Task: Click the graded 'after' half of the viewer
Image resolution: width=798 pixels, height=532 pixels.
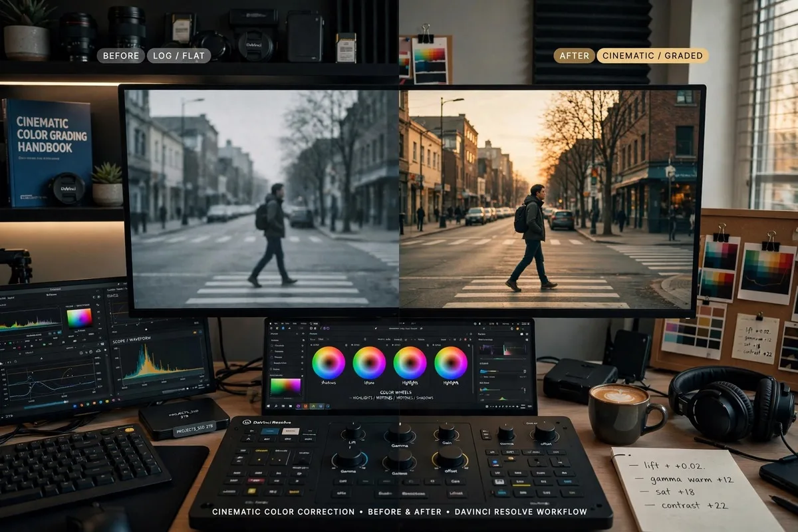Action: tap(550, 198)
